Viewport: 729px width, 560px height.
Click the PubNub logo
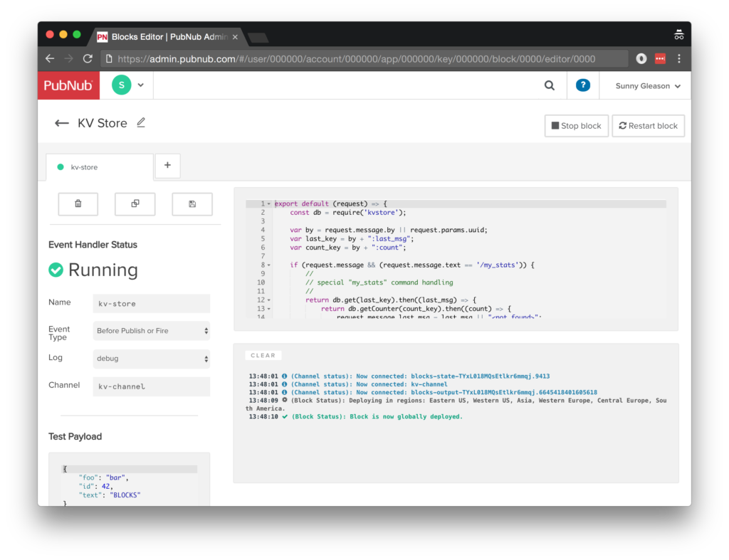[x=68, y=85]
